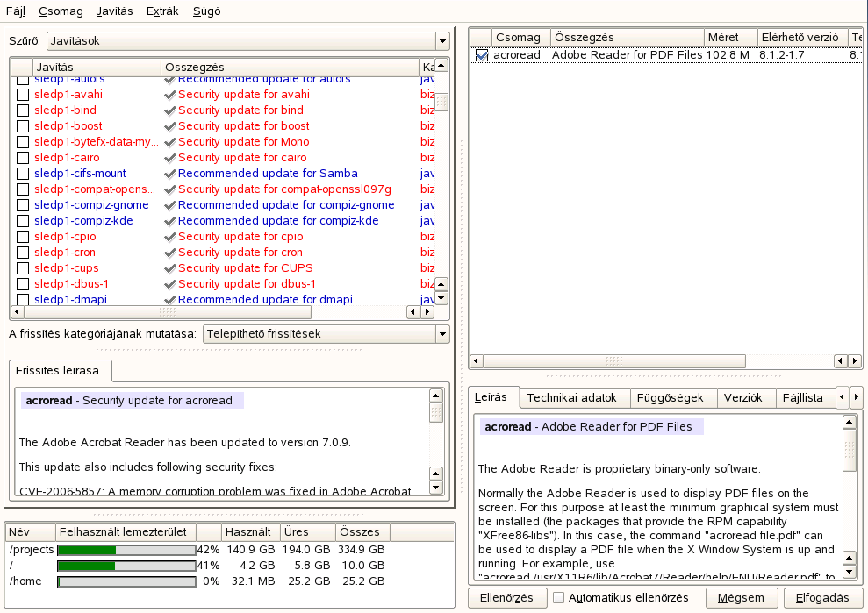
Task: Click the left arrow of the package table's horizontal scrollbar
Action: 477,361
